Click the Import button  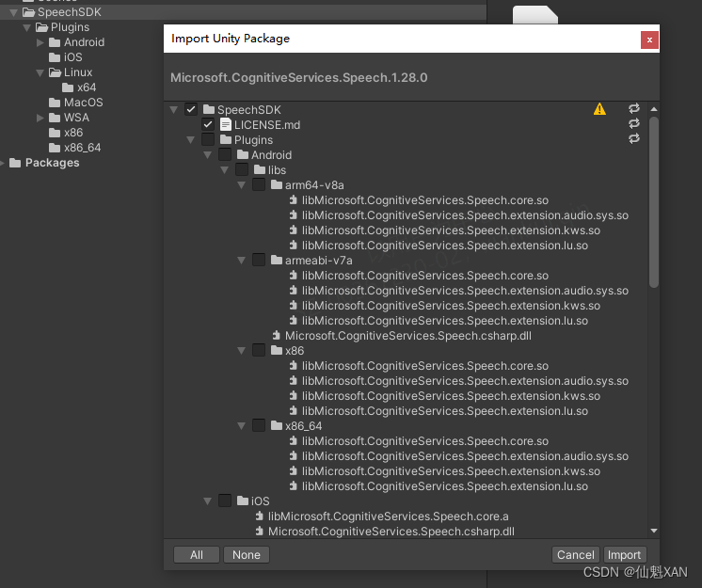pyautogui.click(x=625, y=555)
